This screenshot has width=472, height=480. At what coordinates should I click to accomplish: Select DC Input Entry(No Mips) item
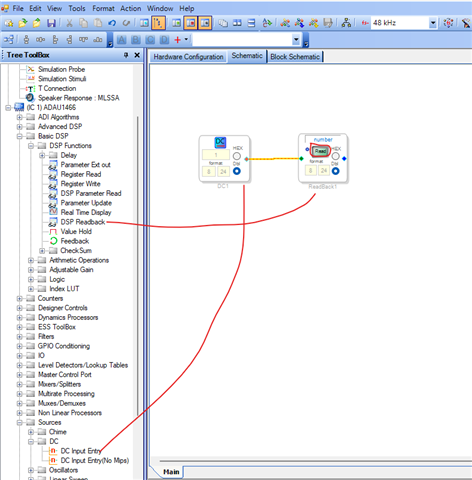[95, 461]
